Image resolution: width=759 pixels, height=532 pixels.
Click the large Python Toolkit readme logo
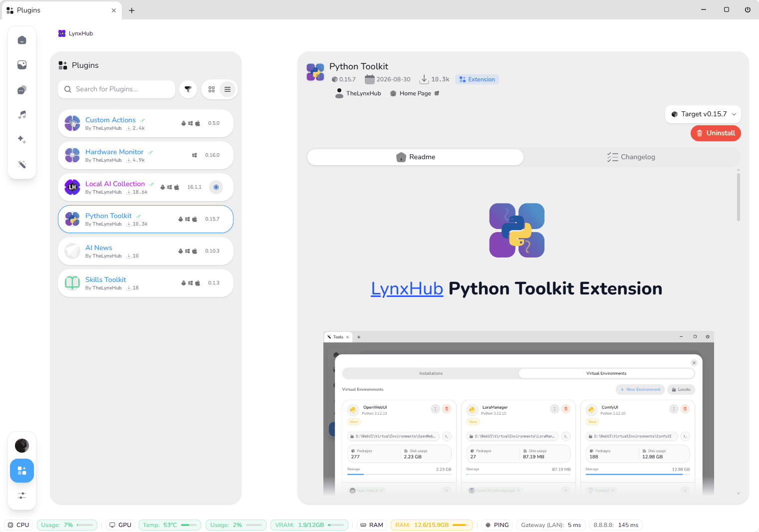click(516, 230)
